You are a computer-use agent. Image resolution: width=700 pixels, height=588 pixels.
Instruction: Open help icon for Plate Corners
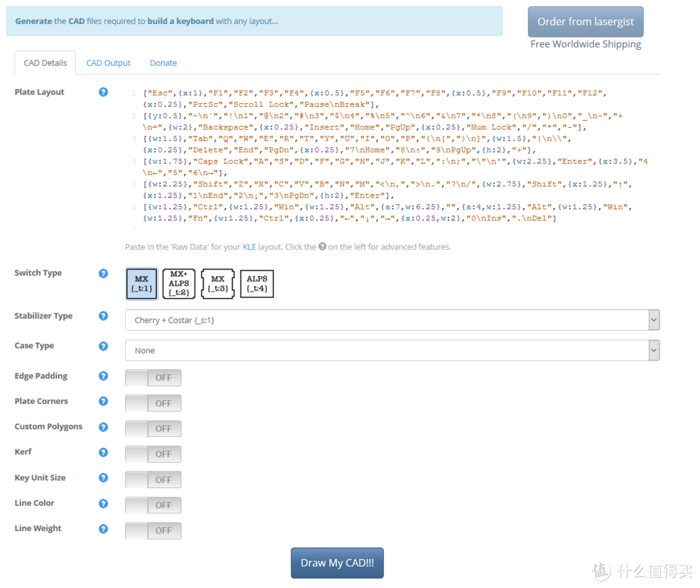[x=103, y=401]
